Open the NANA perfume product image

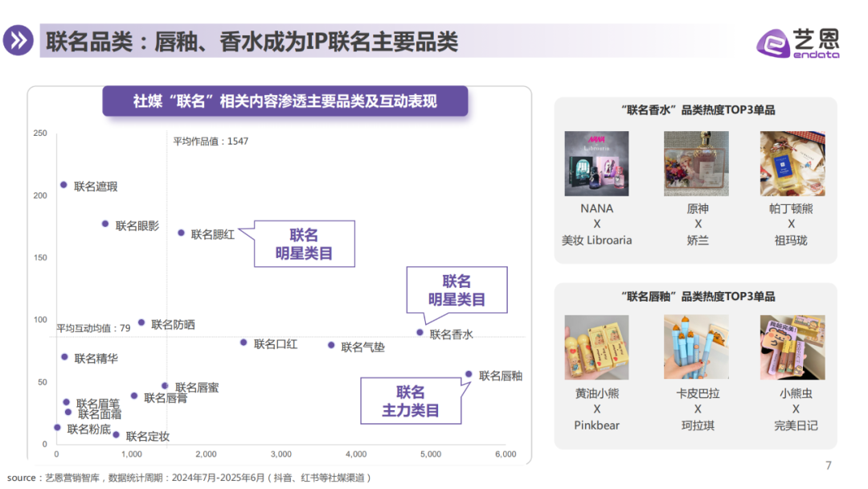click(596, 163)
